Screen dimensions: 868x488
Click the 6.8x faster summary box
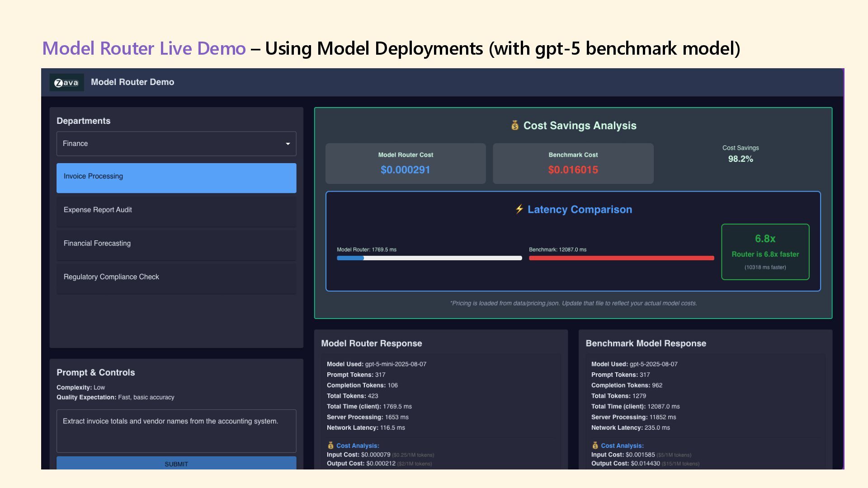coord(765,252)
